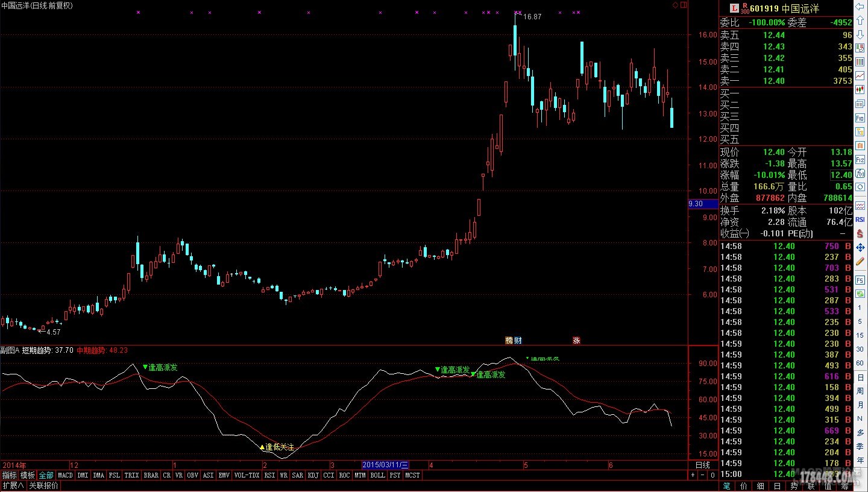Open the F10 company info icon
The height and width of the screenshot is (492, 868).
(860, 118)
